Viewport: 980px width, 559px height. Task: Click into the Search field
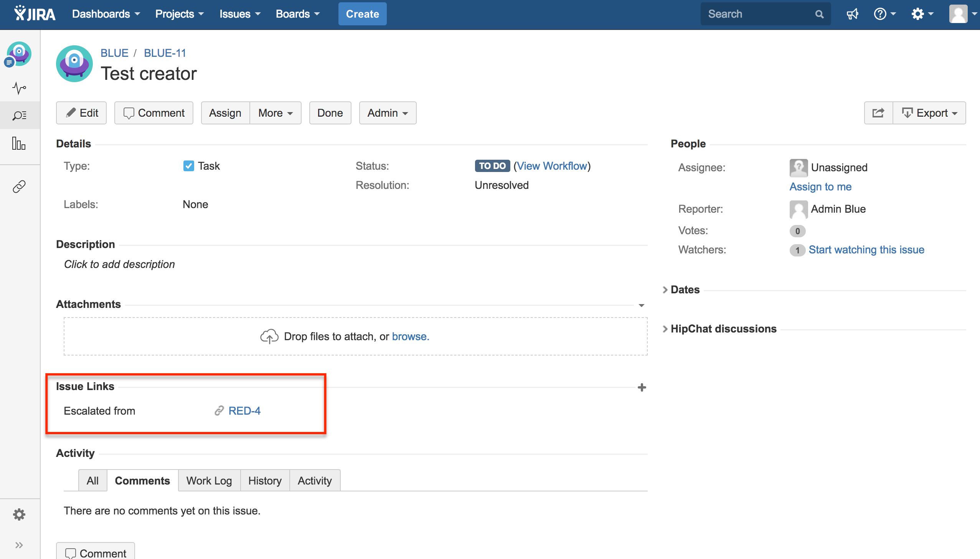(758, 14)
